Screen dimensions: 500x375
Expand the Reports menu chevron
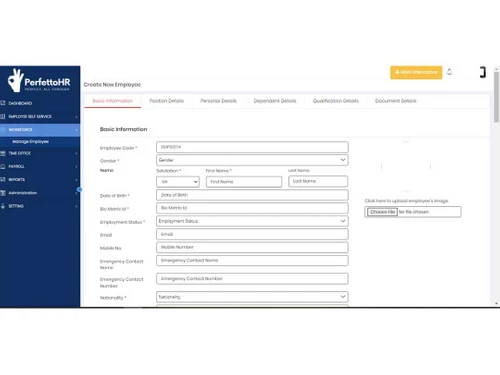[x=76, y=180]
